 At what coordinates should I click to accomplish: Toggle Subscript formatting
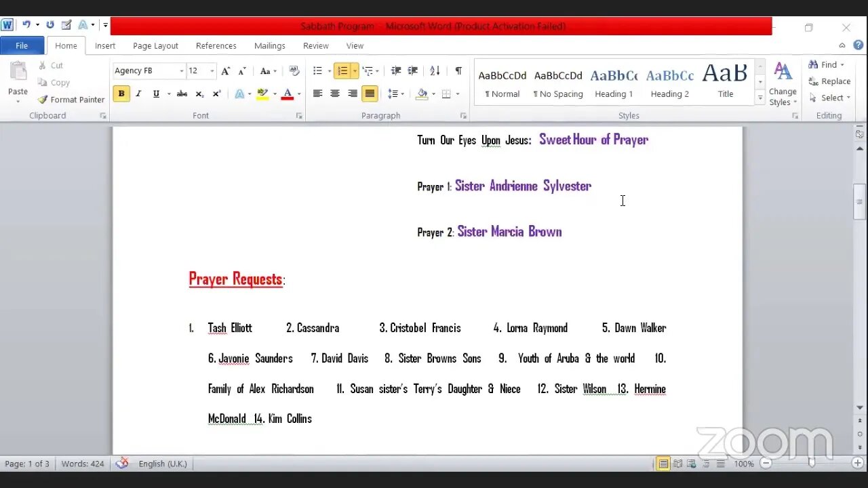click(x=199, y=94)
